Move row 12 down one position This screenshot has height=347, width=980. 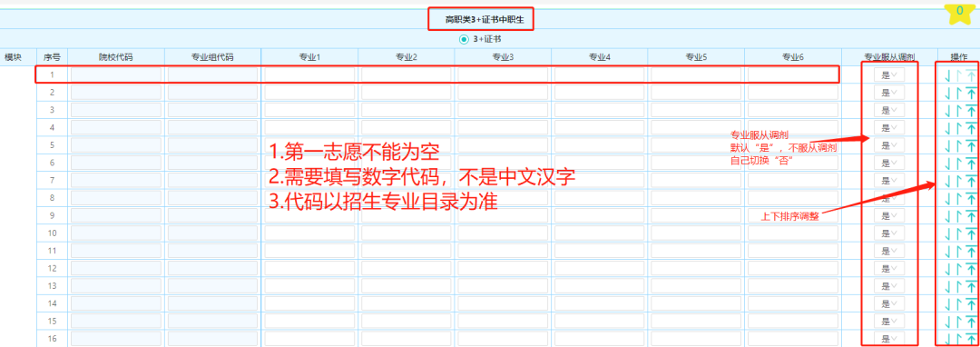coord(947,269)
